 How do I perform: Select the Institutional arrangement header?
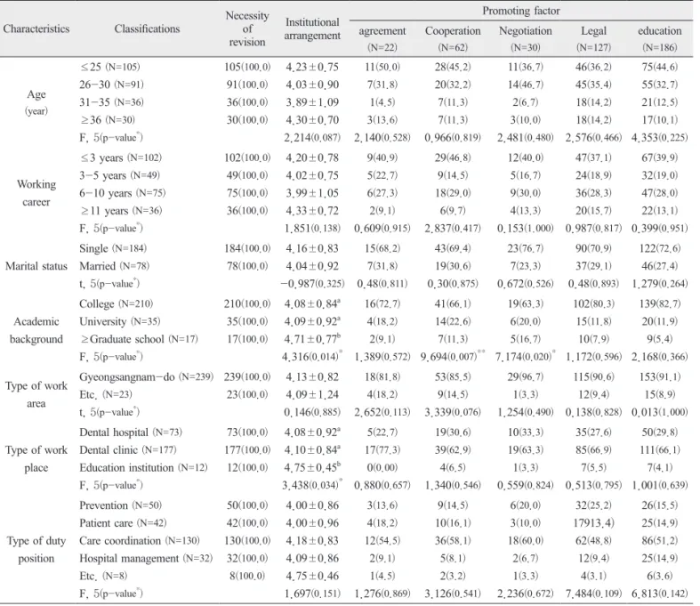[312, 29]
